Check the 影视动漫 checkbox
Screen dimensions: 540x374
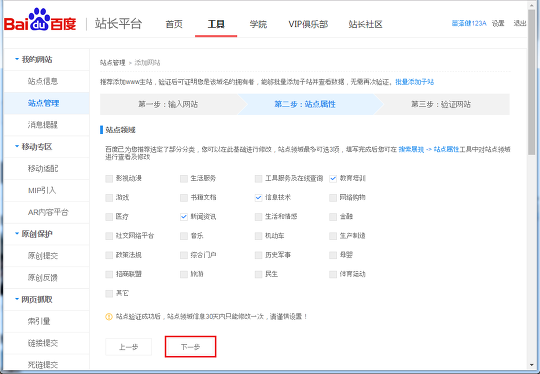click(x=109, y=178)
